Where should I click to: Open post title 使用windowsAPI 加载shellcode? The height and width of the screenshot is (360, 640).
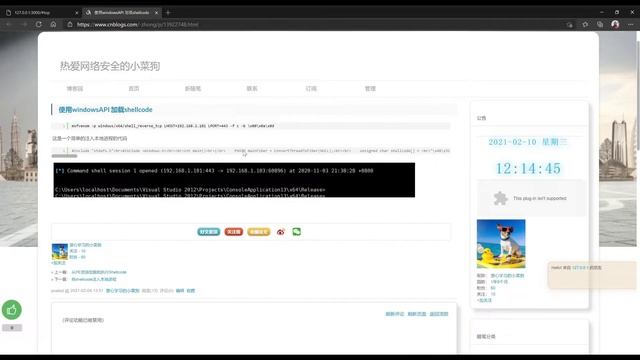(x=105, y=109)
